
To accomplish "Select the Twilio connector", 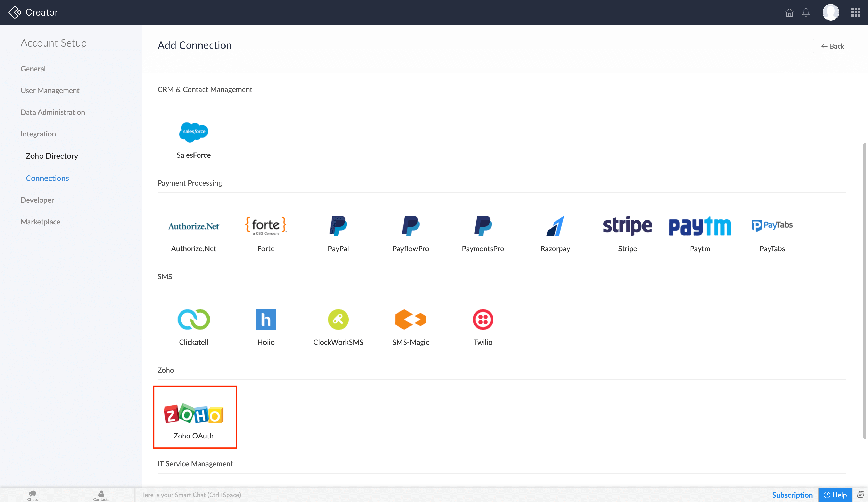I will pyautogui.click(x=483, y=327).
